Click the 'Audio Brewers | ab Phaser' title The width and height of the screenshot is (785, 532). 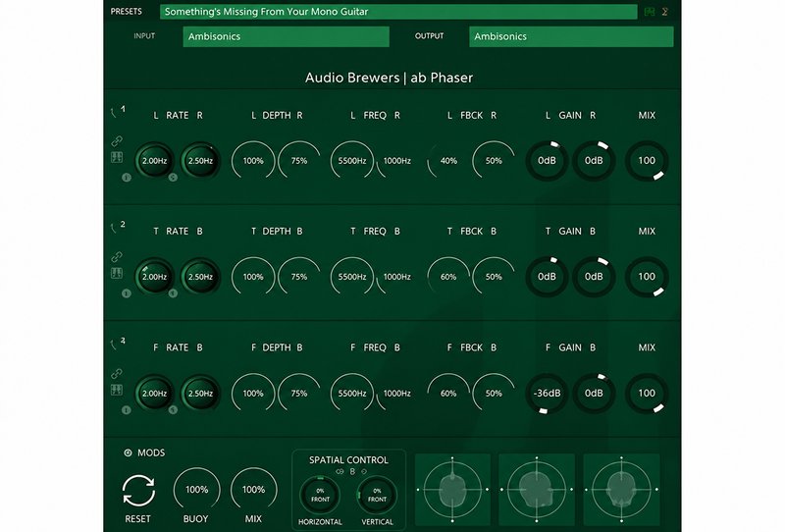[x=389, y=78]
